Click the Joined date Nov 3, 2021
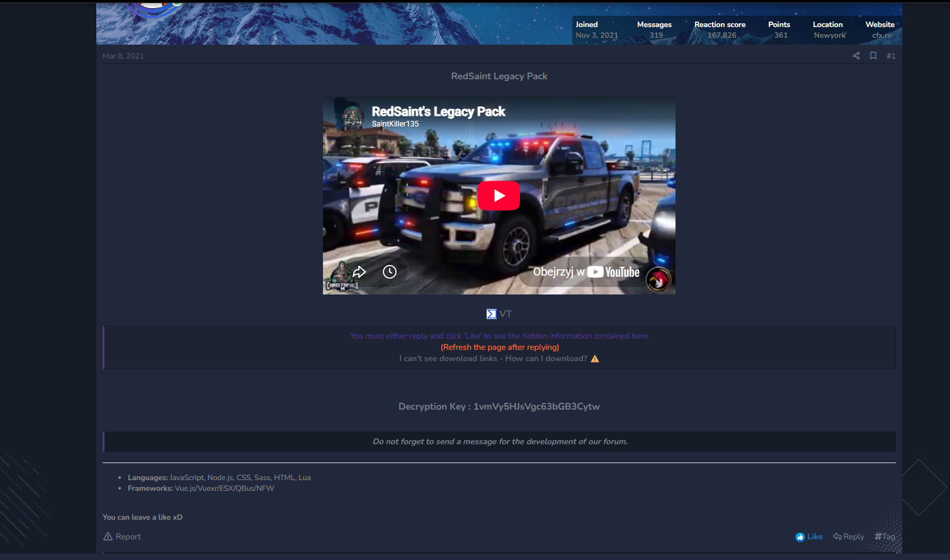950x560 pixels. pos(597,35)
